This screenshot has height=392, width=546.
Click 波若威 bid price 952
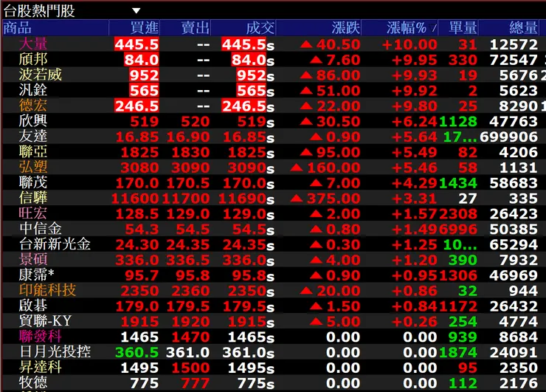point(144,75)
